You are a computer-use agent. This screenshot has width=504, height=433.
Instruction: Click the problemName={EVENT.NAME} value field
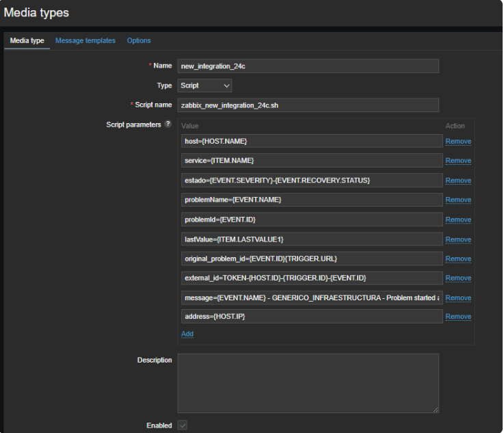coord(312,200)
